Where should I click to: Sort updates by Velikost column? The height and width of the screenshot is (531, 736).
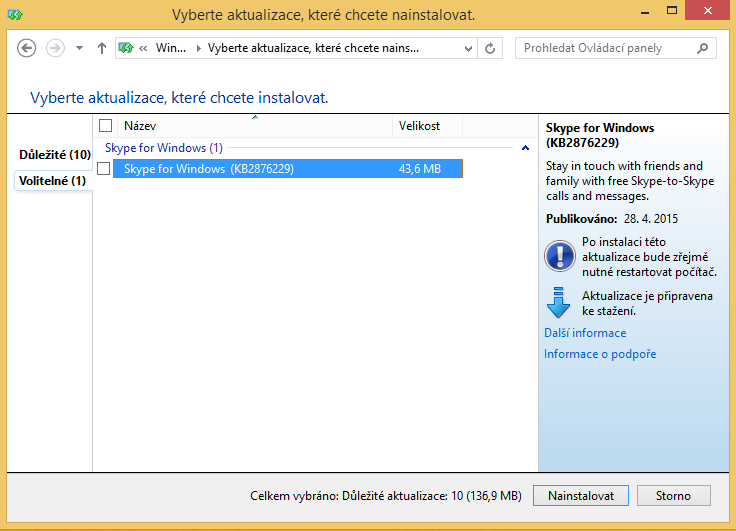(418, 126)
